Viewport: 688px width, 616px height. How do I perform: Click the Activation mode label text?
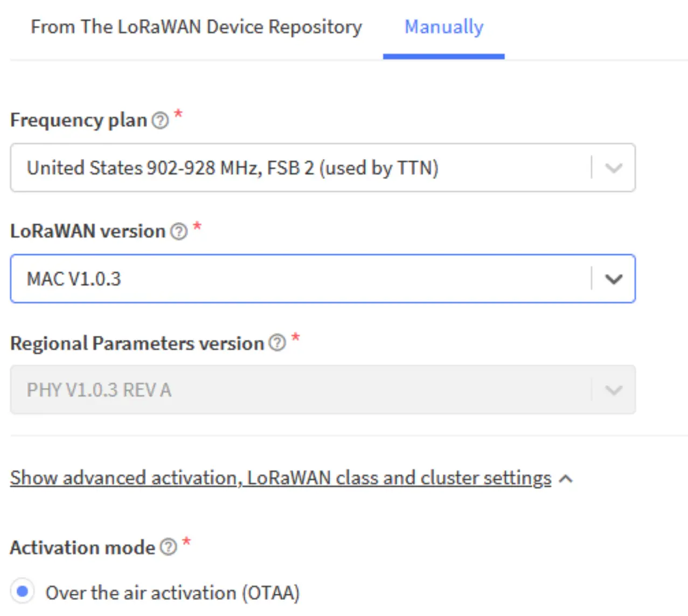[82, 548]
